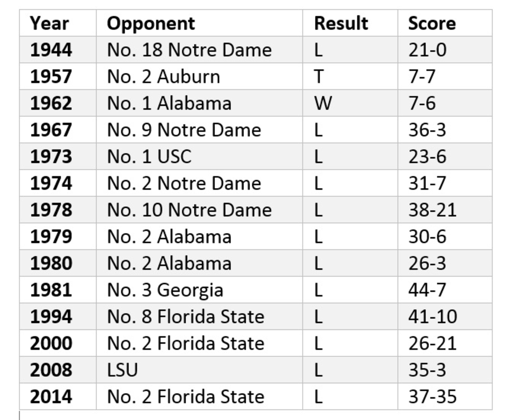Click the Year column header

(49, 23)
